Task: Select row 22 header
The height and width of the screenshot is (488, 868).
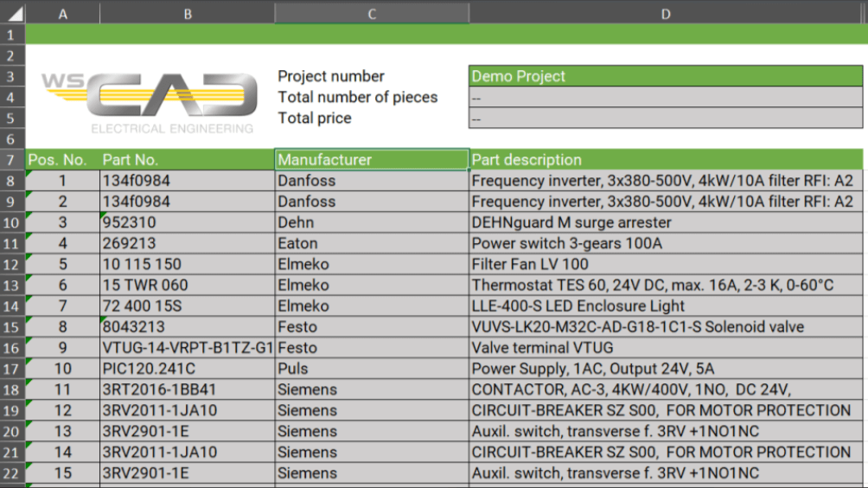Action: click(12, 473)
